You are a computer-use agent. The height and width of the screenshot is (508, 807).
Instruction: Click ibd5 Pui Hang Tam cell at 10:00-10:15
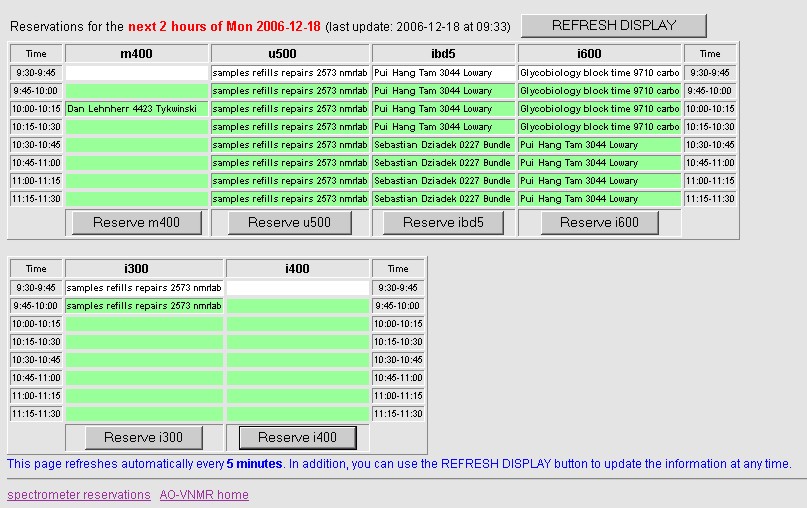pos(443,109)
